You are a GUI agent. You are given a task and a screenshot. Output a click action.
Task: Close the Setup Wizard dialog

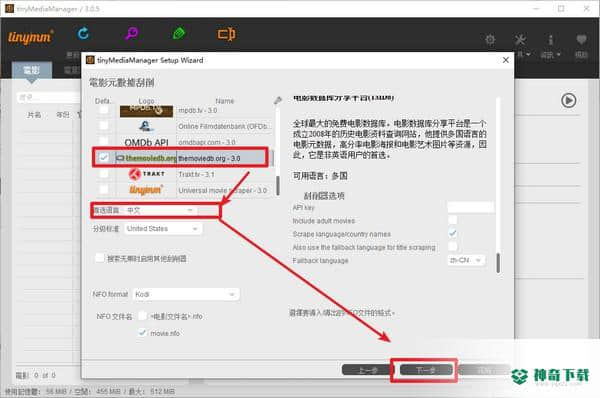(x=505, y=60)
